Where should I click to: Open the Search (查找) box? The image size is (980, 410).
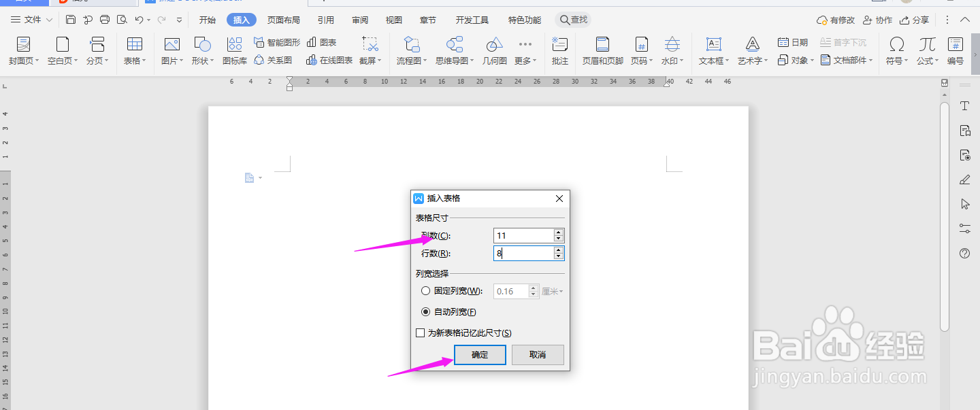click(573, 20)
